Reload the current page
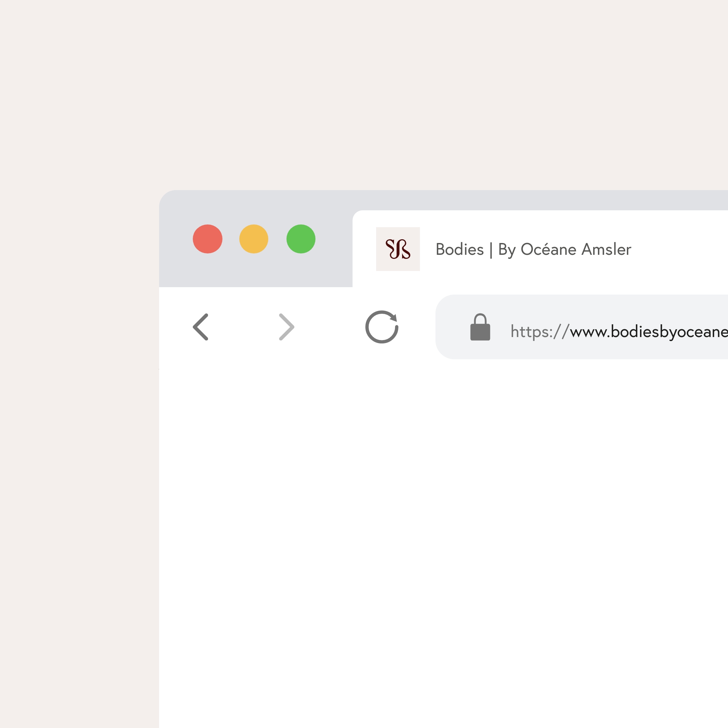 click(382, 327)
